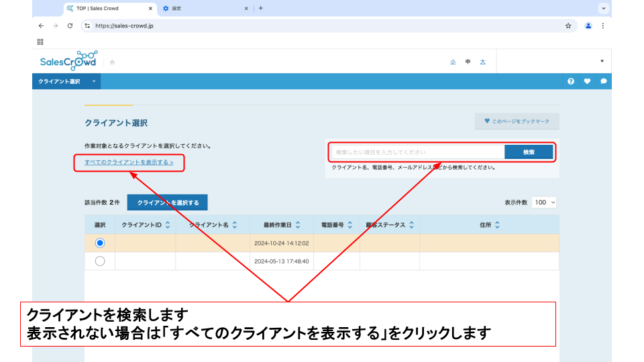Click the SalesCrowd logo

coord(68,60)
